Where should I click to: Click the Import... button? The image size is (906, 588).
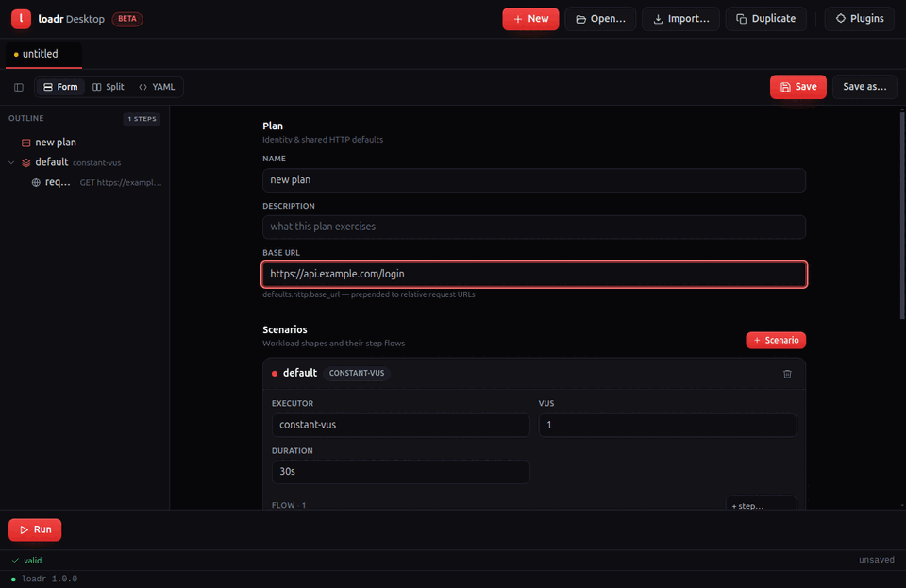click(x=680, y=19)
